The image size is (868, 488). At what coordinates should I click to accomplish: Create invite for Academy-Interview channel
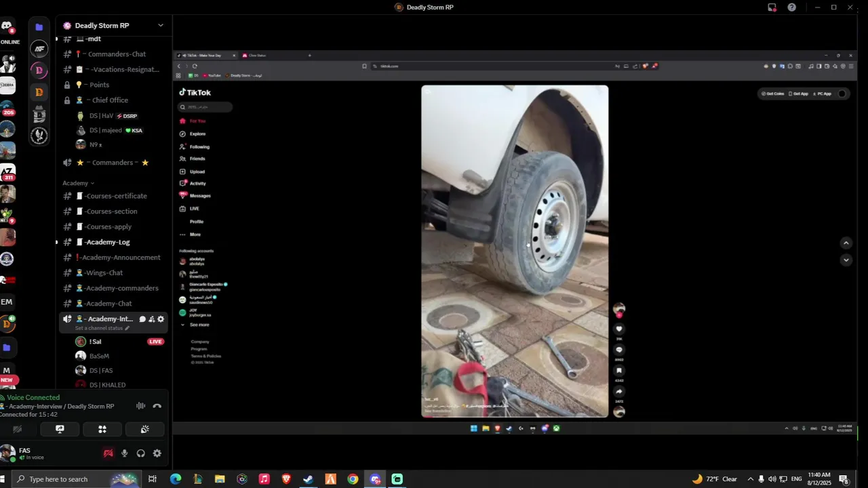pyautogui.click(x=152, y=319)
